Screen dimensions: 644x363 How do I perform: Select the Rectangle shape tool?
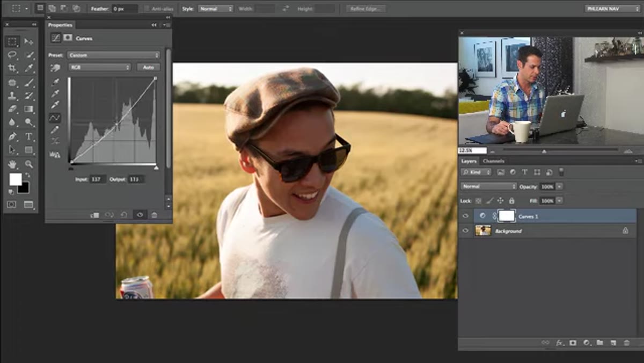click(x=29, y=150)
